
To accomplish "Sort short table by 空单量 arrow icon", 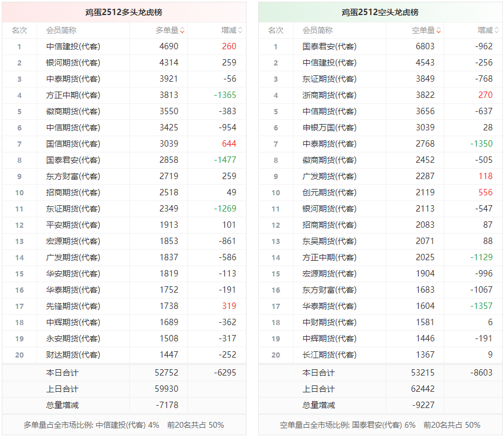I will 438,31.
